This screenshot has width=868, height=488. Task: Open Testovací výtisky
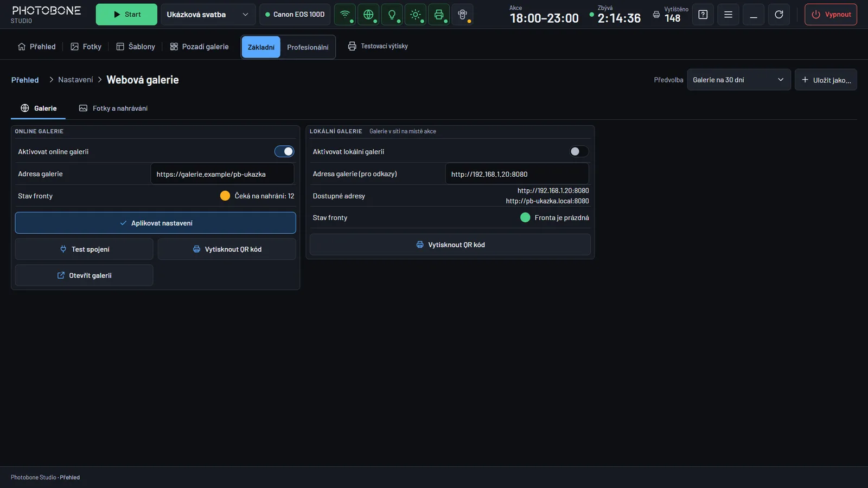[378, 46]
